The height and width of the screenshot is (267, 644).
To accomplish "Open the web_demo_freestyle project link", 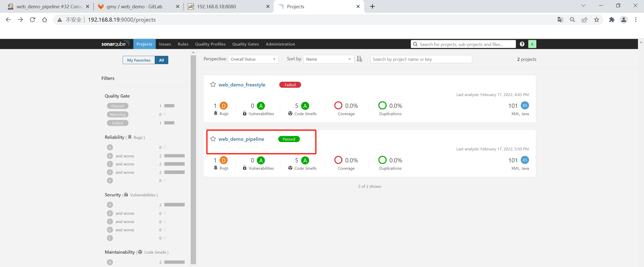I will pyautogui.click(x=242, y=85).
